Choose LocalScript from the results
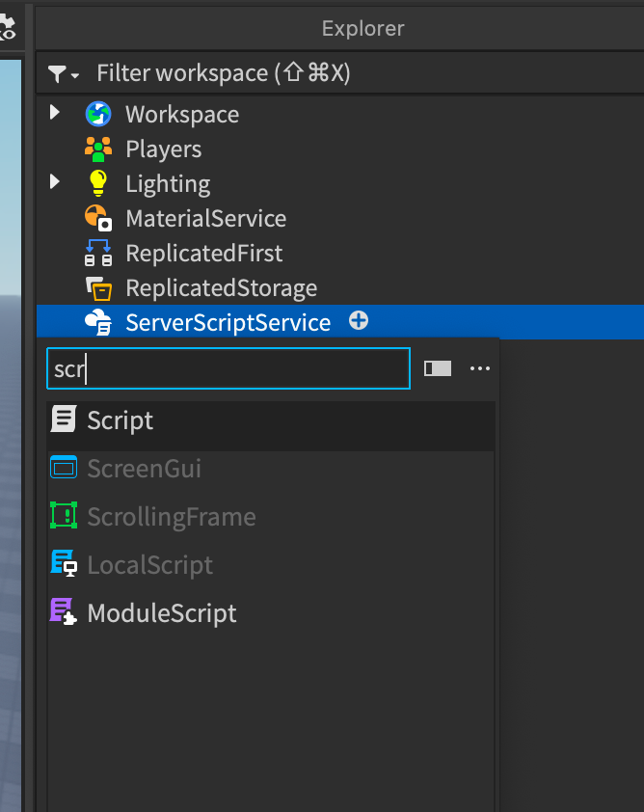Viewport: 644px width, 812px height. tap(271, 564)
